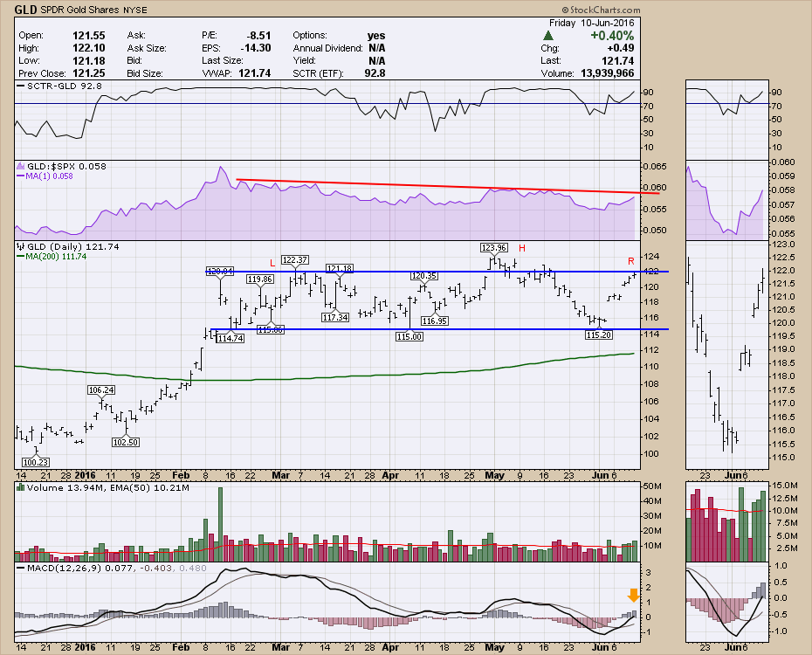Click the green 200-day moving average line
The height and width of the screenshot is (655, 812).
(x=324, y=377)
